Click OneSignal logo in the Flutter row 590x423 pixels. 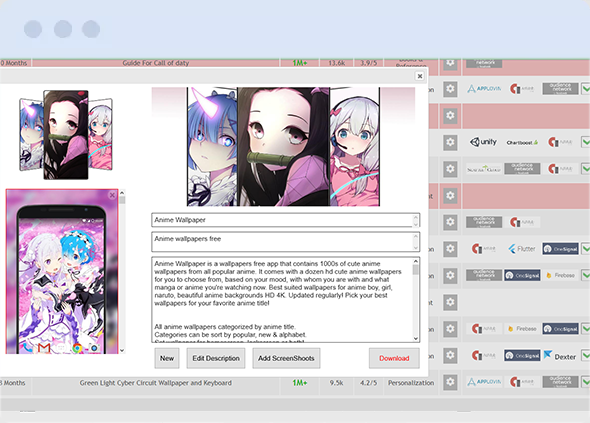pyautogui.click(x=560, y=249)
